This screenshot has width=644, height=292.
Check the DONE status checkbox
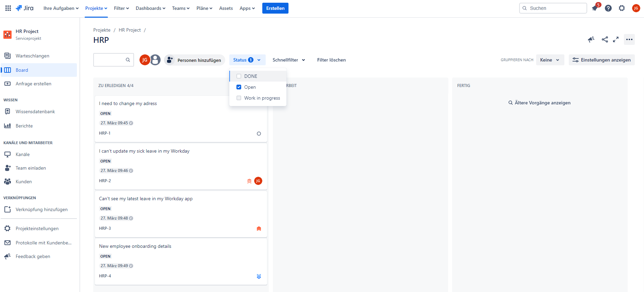pos(239,76)
